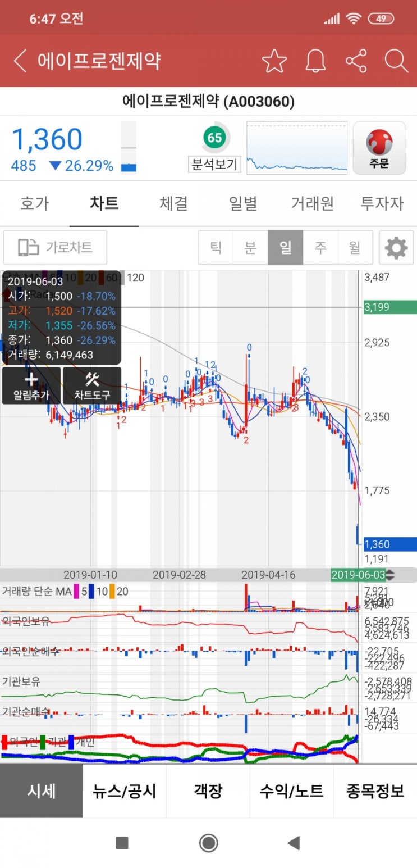This screenshot has height=868, width=417.
Task: Tap the 2019-02-28 date label
Action: click(180, 575)
